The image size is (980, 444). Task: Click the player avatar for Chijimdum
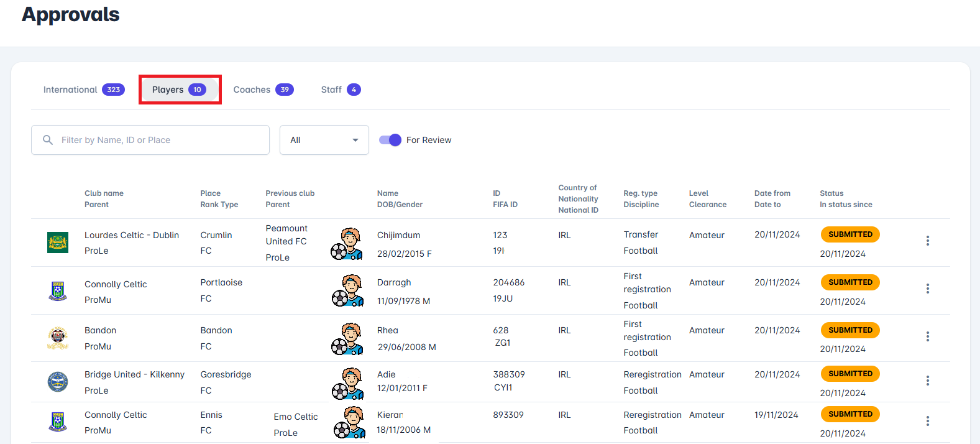[347, 243]
